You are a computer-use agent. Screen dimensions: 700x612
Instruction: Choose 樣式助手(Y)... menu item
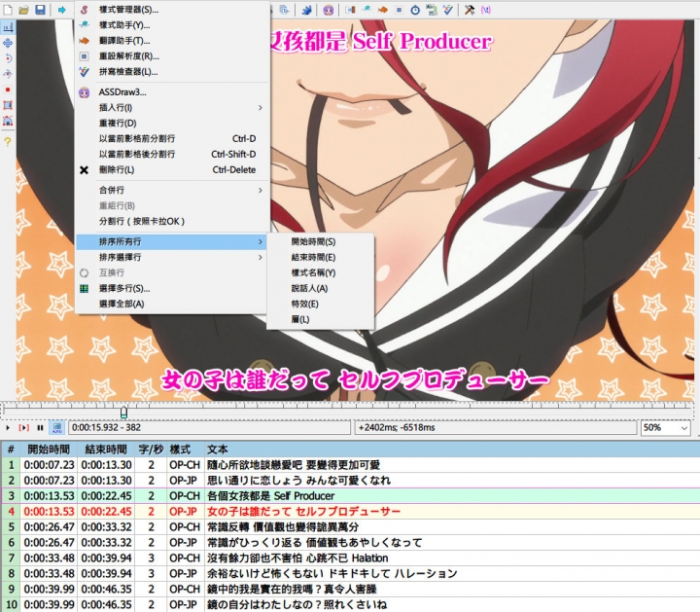(173, 25)
